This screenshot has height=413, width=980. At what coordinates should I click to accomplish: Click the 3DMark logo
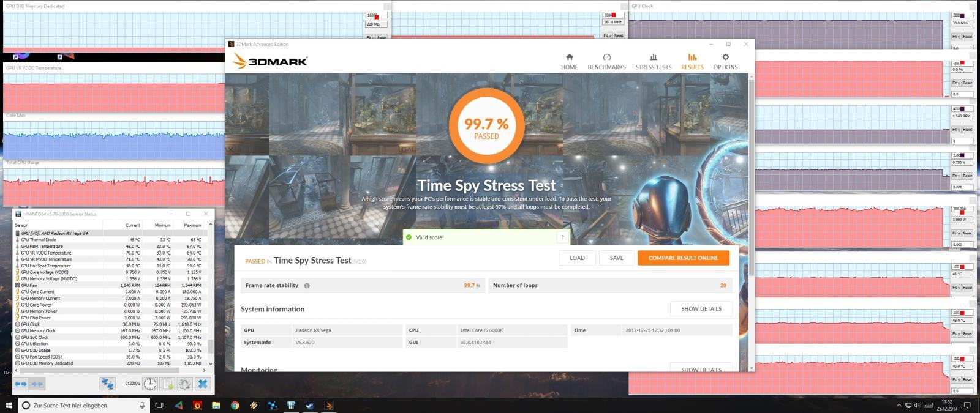(270, 61)
